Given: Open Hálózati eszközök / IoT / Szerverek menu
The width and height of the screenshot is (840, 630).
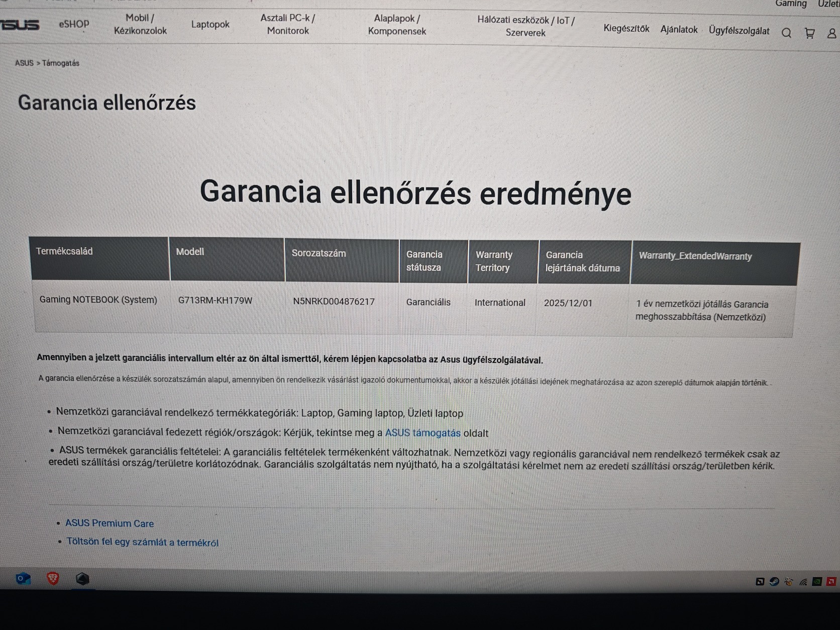Looking at the screenshot, I should pyautogui.click(x=526, y=26).
